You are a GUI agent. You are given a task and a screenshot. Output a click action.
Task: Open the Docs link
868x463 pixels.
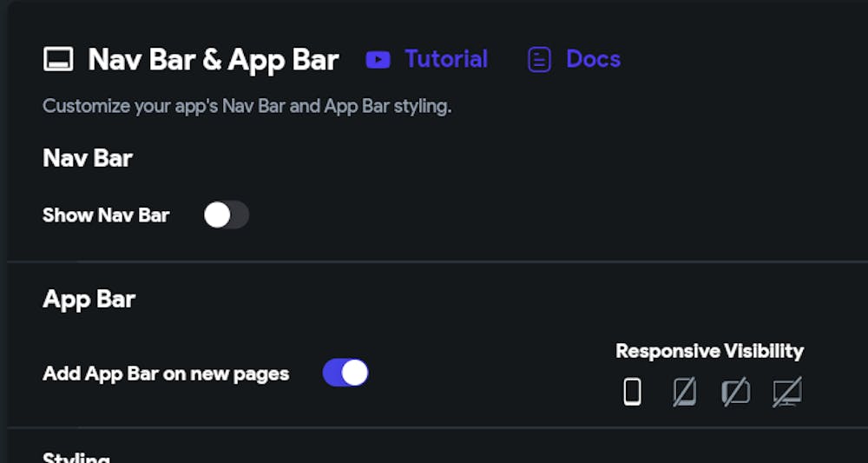pos(593,59)
